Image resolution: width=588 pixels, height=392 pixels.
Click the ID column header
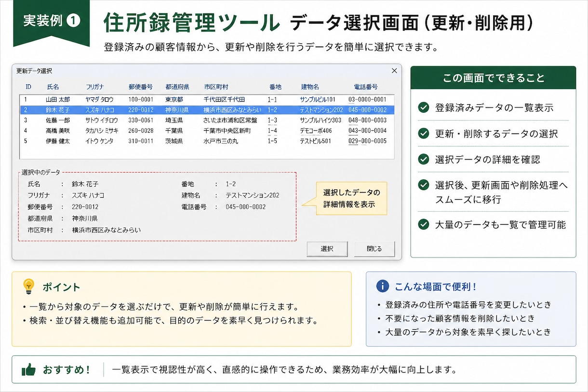click(x=28, y=87)
